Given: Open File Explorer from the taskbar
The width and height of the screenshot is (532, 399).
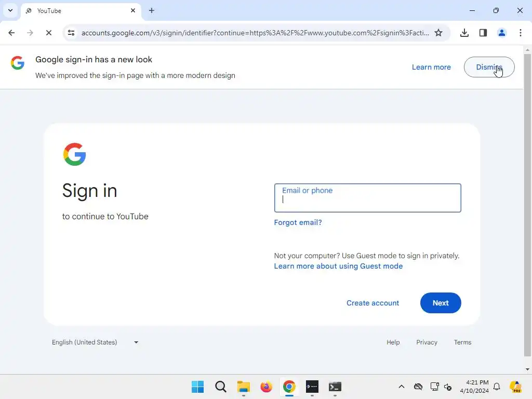Looking at the screenshot, I should pos(243,387).
